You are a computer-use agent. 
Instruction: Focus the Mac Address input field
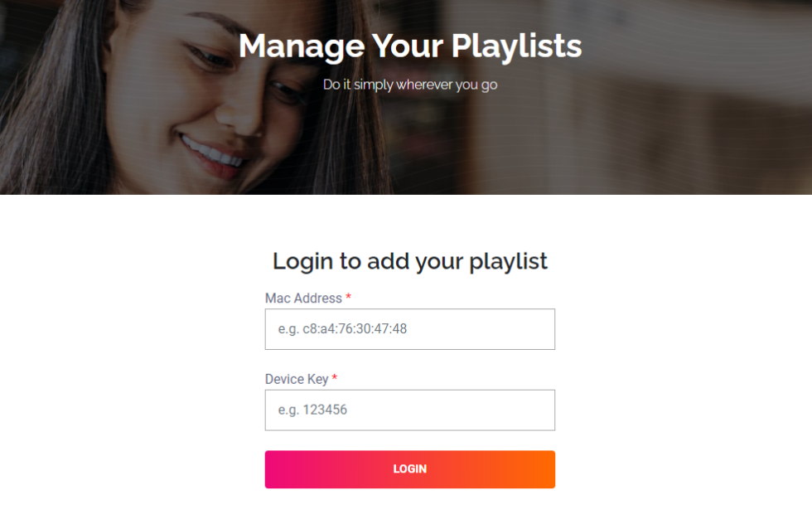[409, 329]
